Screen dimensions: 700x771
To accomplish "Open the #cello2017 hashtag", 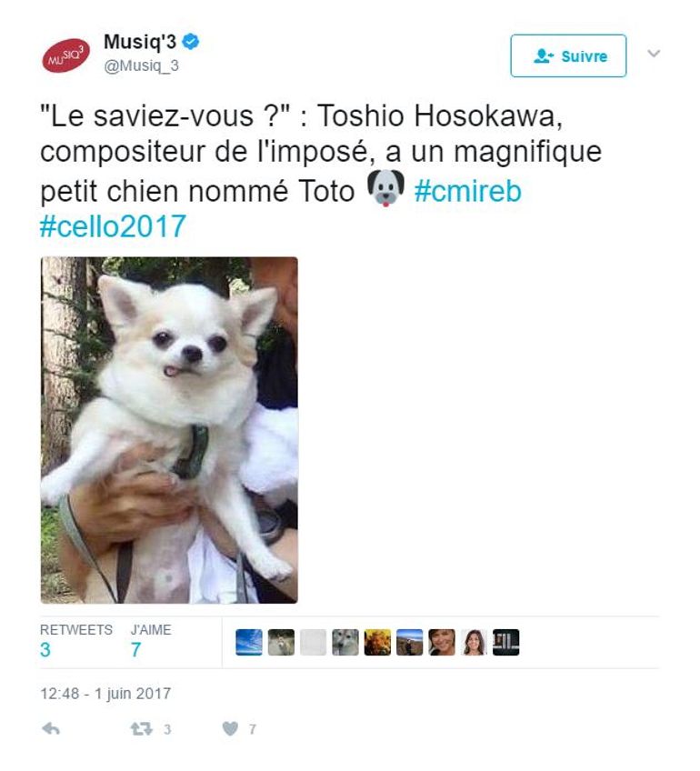I will click(x=113, y=226).
